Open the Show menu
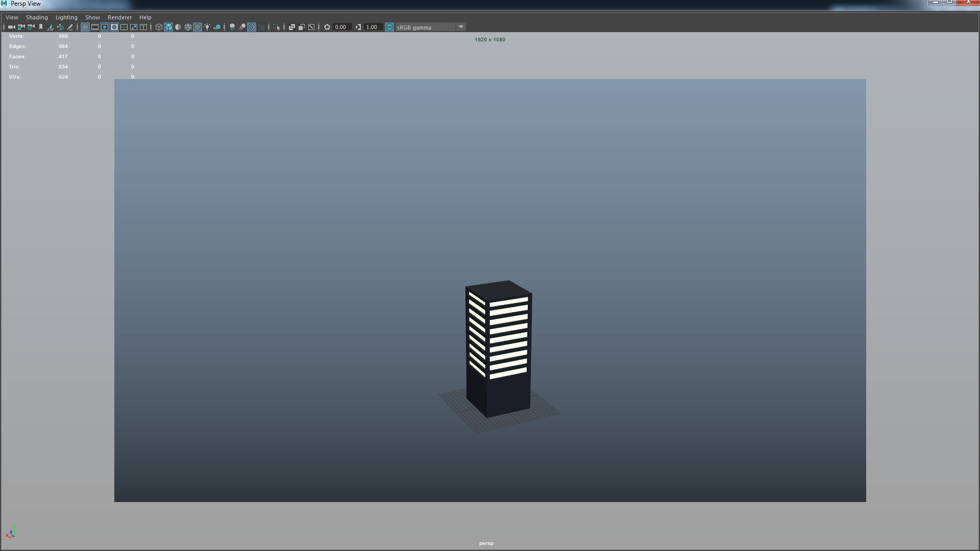Image resolution: width=980 pixels, height=551 pixels. click(92, 17)
